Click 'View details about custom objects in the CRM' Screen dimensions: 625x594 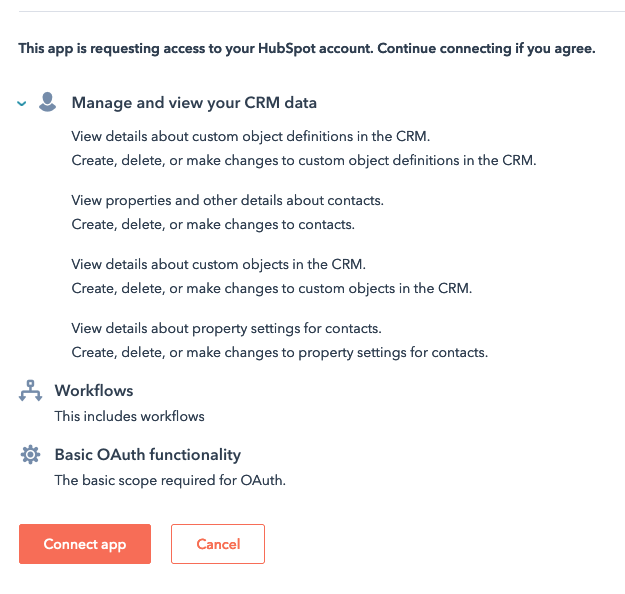pos(218,264)
